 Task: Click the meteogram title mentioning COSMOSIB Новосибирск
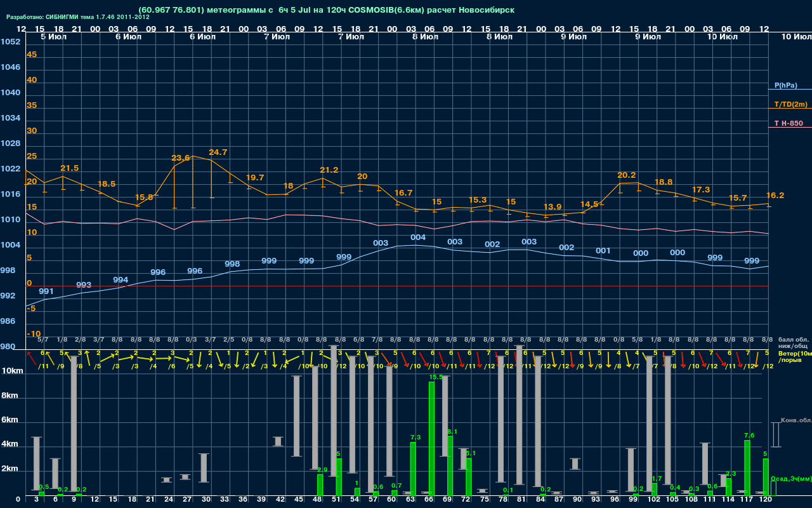[x=326, y=10]
